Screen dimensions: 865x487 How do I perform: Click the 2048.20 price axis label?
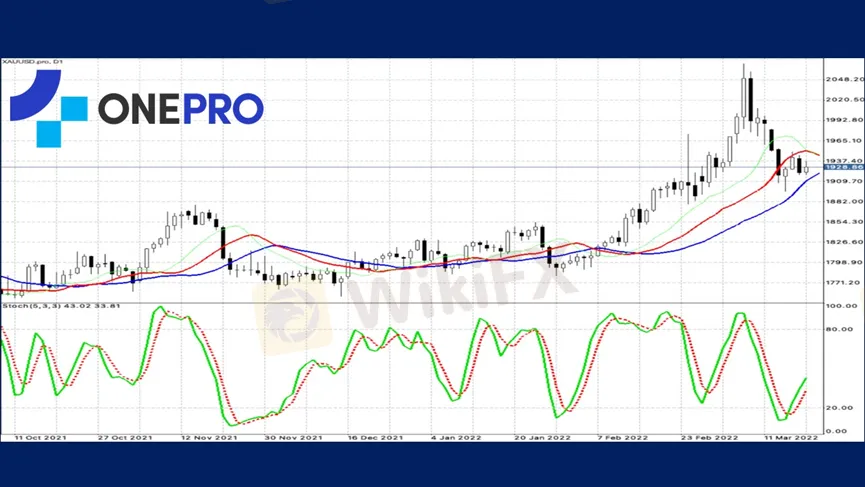845,79
